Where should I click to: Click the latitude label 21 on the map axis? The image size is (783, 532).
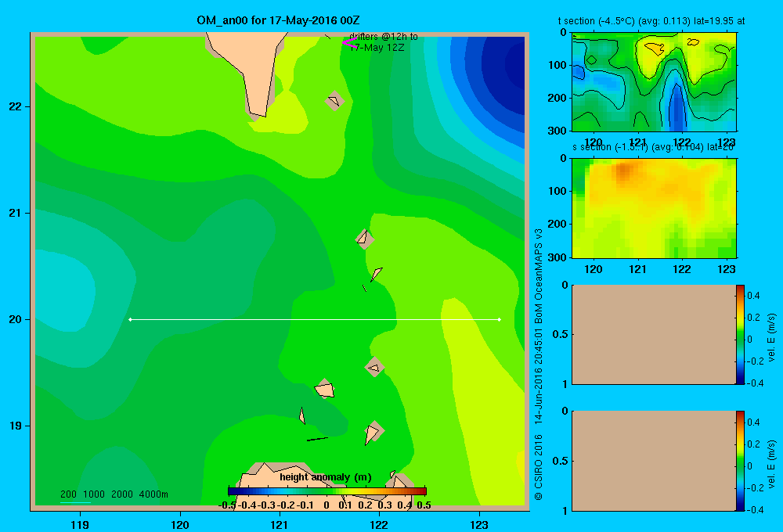[x=15, y=213]
